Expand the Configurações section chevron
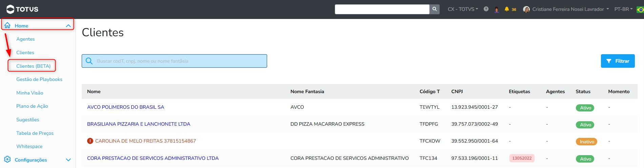The height and width of the screenshot is (168, 644). [68, 160]
